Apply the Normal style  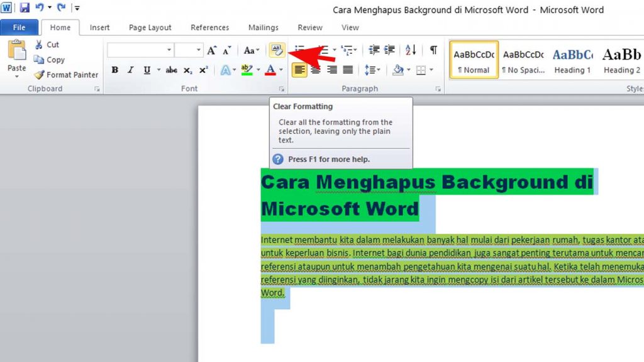(474, 60)
